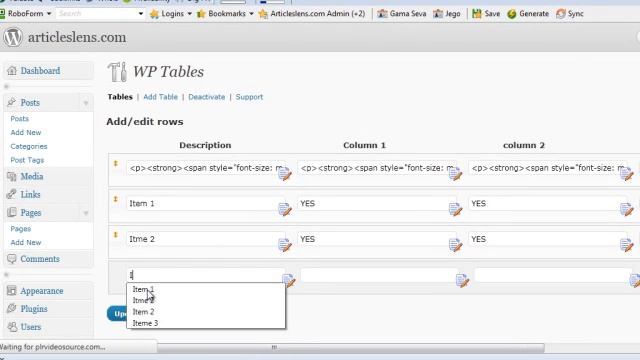Click the Jego toolbar login

tap(447, 13)
